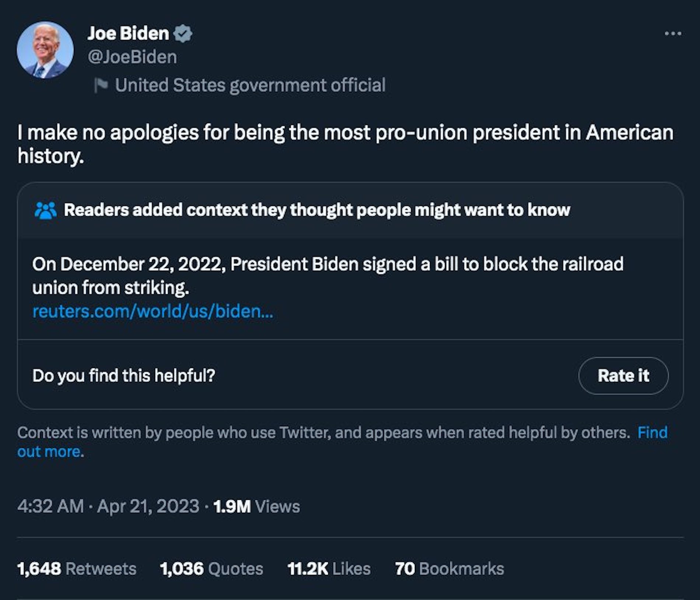Click the Joe Biden display name
The image size is (700, 600).
coord(128,34)
